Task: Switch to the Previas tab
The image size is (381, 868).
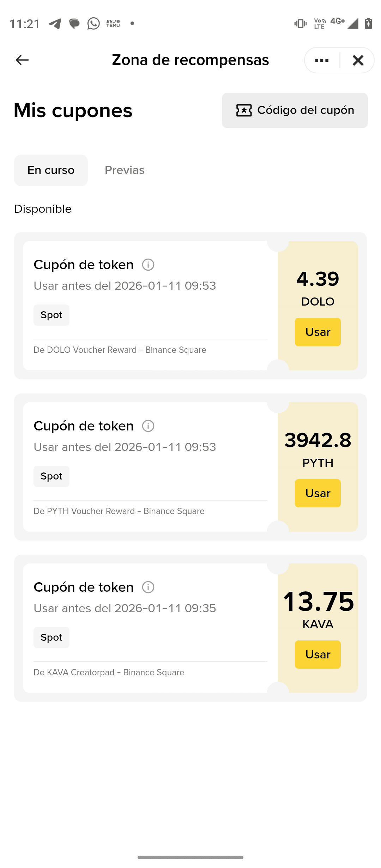Action: 125,170
